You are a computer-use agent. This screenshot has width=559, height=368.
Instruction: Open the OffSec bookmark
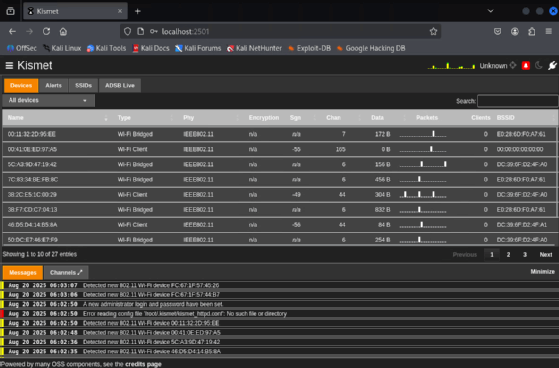(x=22, y=48)
